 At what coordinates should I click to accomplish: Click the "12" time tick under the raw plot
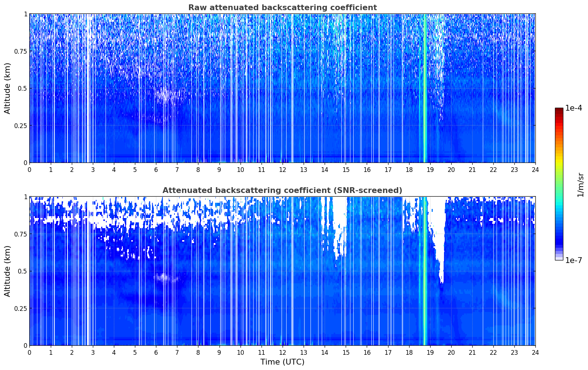[x=282, y=169]
